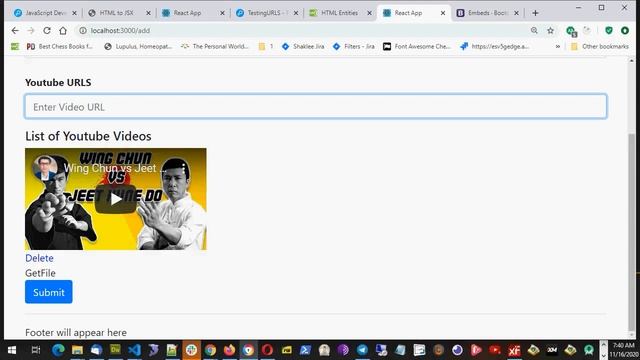Viewport: 640px width, 360px height.
Task: Open Opera from the taskbar
Action: (x=267, y=350)
